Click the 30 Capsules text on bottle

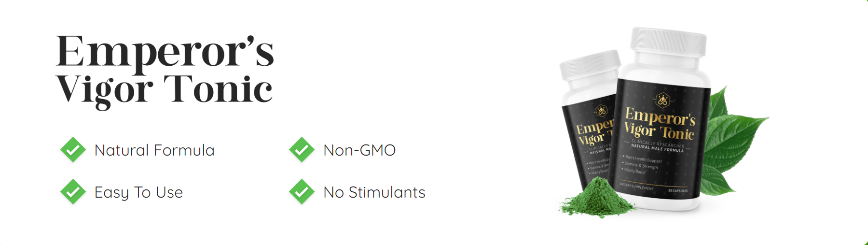pyautogui.click(x=678, y=191)
